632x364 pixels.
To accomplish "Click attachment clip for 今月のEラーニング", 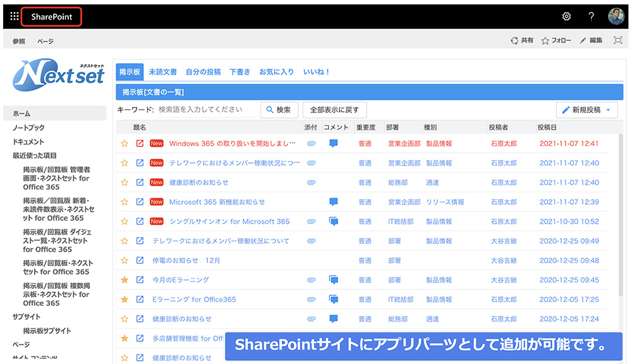I will 311,280.
